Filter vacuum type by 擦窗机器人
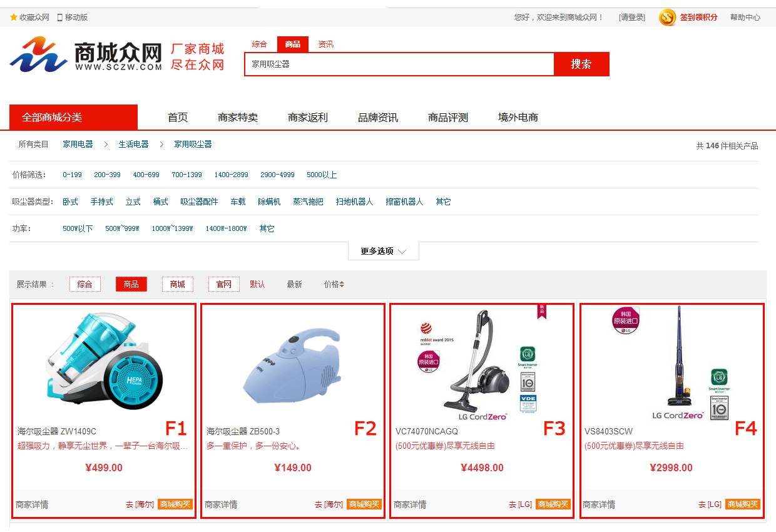Viewport: 776px width, 532px height. click(x=404, y=202)
